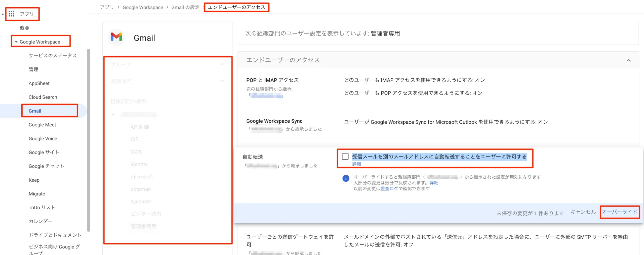Open Cloud Search in the sidebar
Screen dimensions: 644x255
(43, 97)
